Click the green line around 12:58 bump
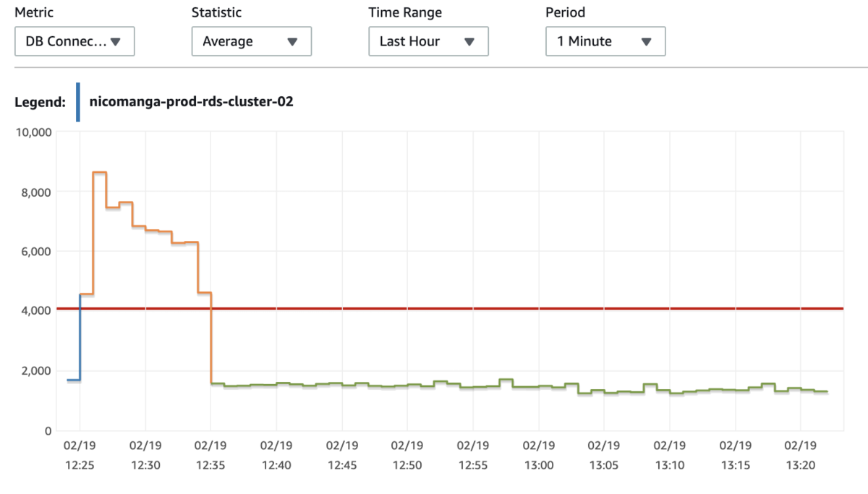Image resolution: width=868 pixels, height=494 pixels. tap(506, 380)
